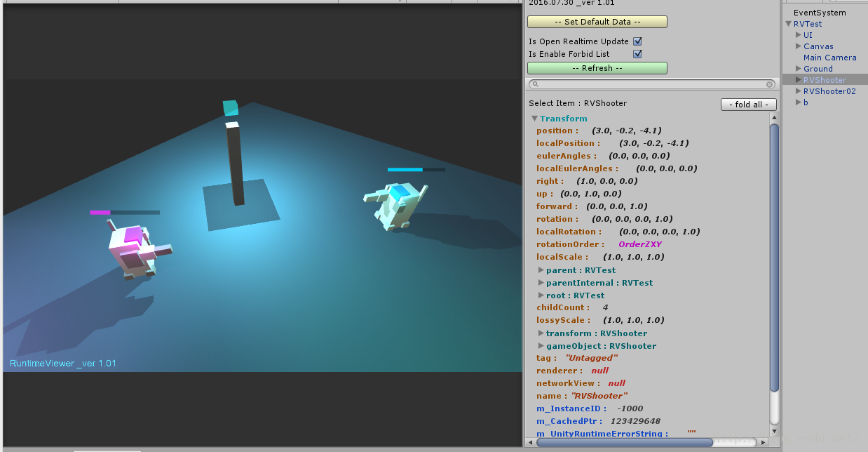Click the green Refresh button

597,68
